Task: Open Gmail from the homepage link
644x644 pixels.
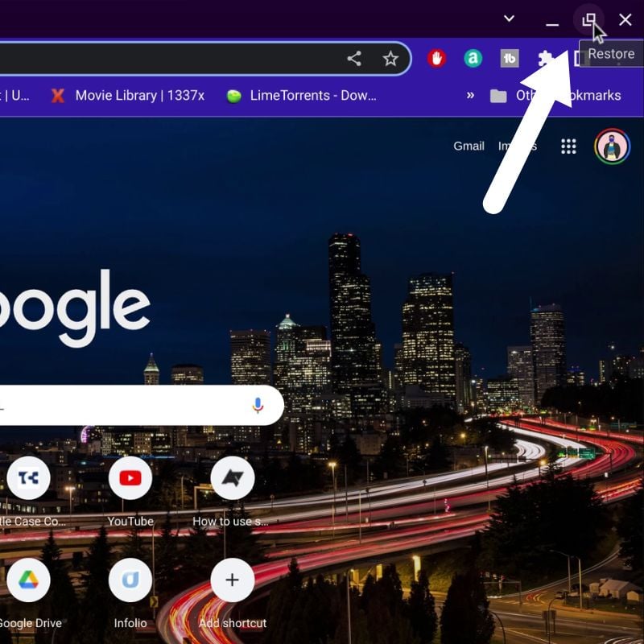Action: (x=469, y=146)
